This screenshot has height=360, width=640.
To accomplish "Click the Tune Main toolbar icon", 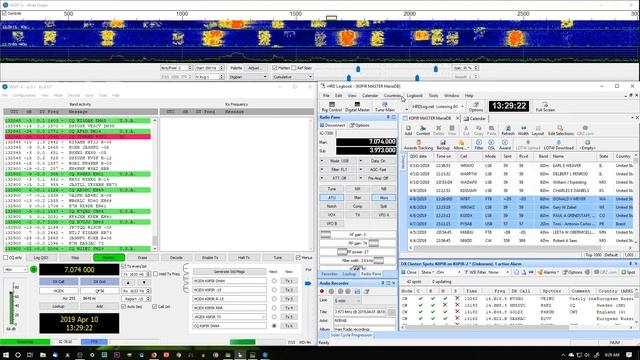I will pyautogui.click(x=384, y=107).
